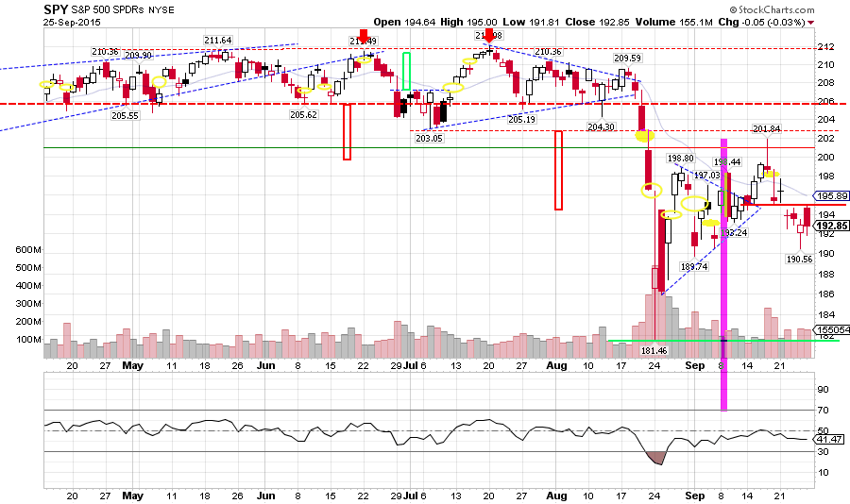850x504 pixels.
Task: Click the Sep label under the volume panel
Action: (695, 366)
